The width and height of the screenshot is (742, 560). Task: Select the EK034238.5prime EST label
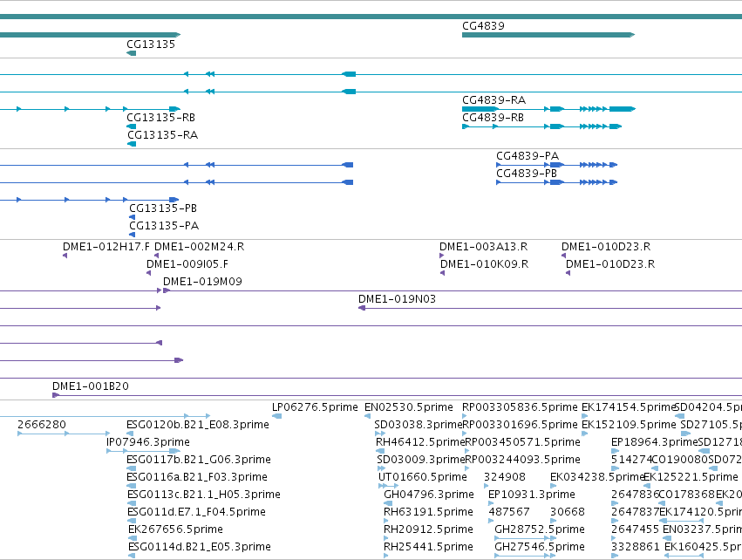point(597,478)
